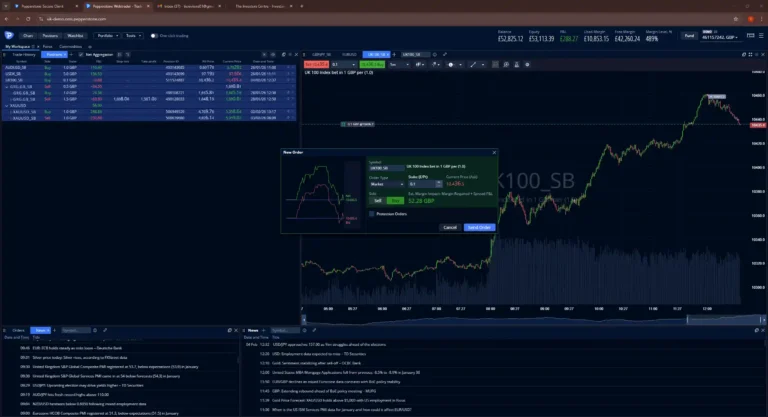Click the Stake input in New Order
768x417 pixels.
422,184
